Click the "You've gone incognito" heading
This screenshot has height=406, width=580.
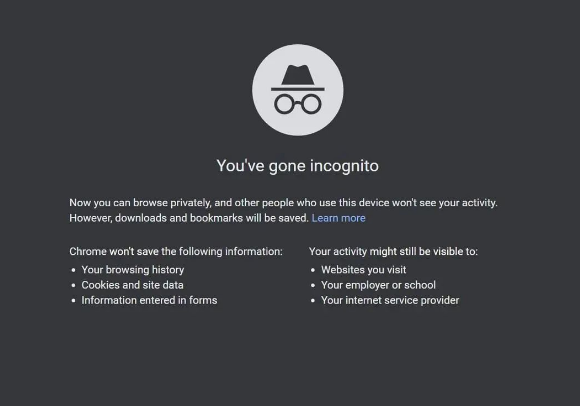click(x=298, y=166)
